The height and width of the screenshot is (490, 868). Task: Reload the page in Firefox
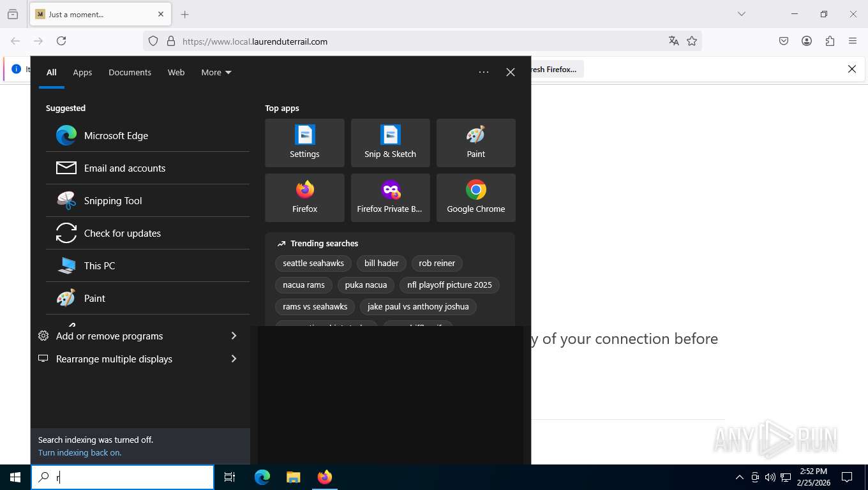[x=61, y=41]
